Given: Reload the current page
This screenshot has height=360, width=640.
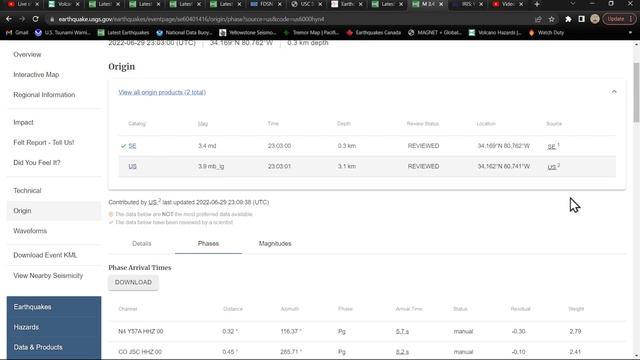Looking at the screenshot, I should 36,19.
